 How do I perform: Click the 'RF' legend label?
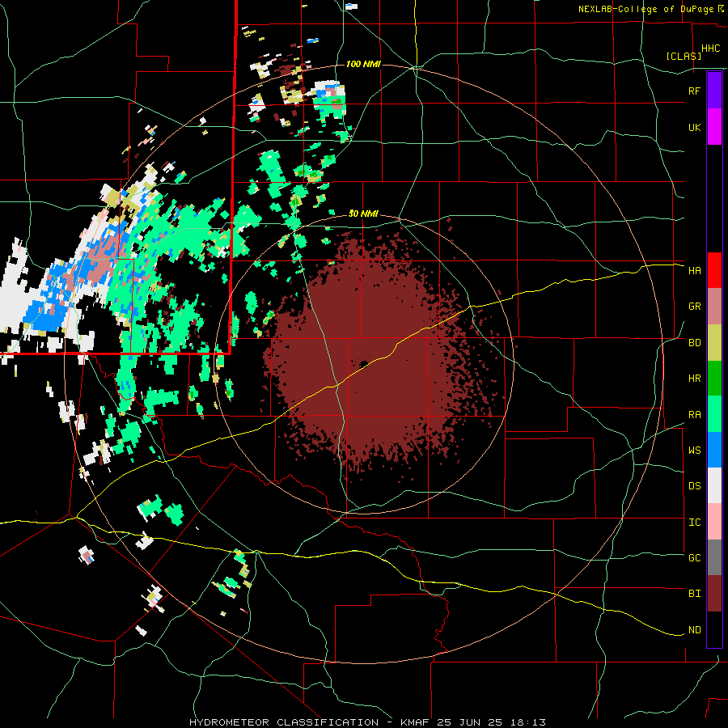[x=694, y=91]
